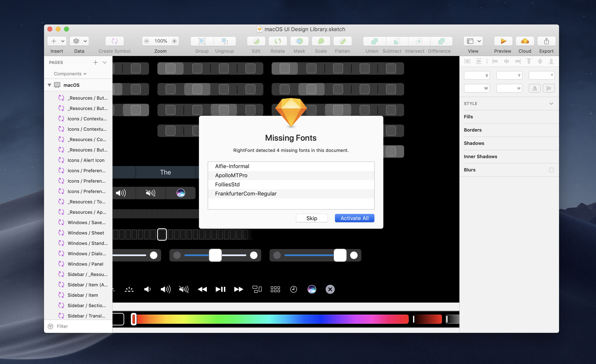This screenshot has height=364, width=596.
Task: Click the Preview play icon
Action: (503, 41)
